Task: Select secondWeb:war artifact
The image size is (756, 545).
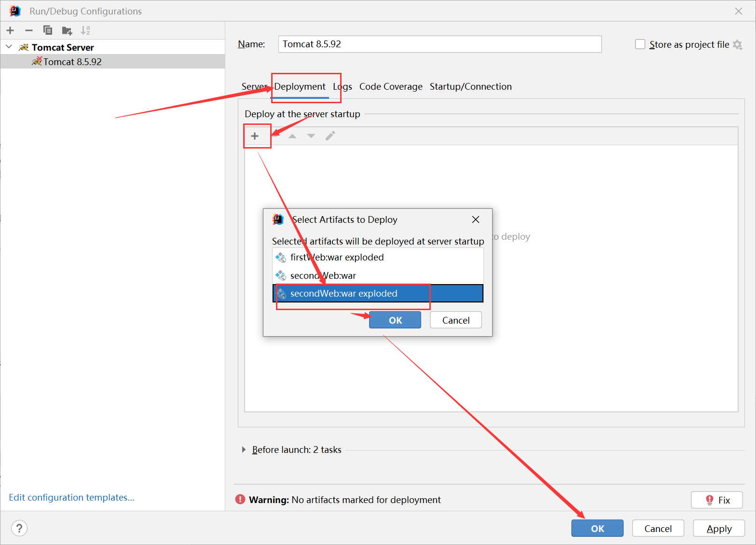Action: click(378, 275)
